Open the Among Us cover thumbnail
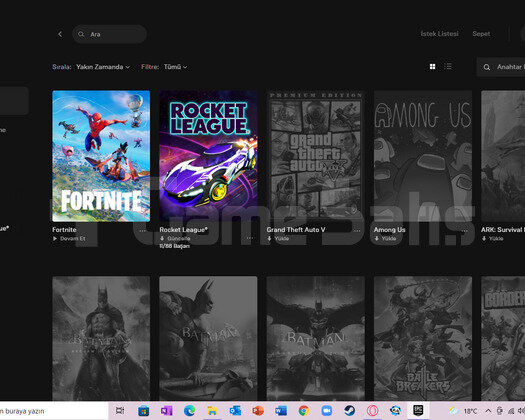The height and width of the screenshot is (420, 525). pyautogui.click(x=423, y=156)
